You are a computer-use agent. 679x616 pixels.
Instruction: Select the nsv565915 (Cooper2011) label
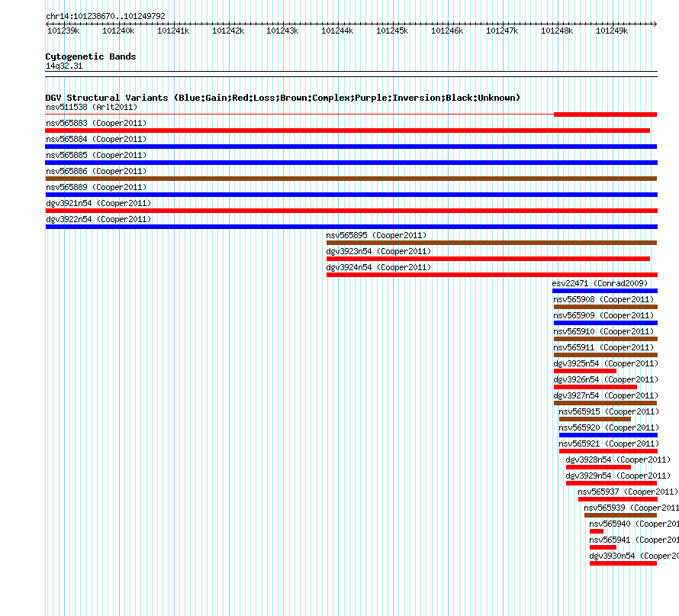[x=609, y=411]
